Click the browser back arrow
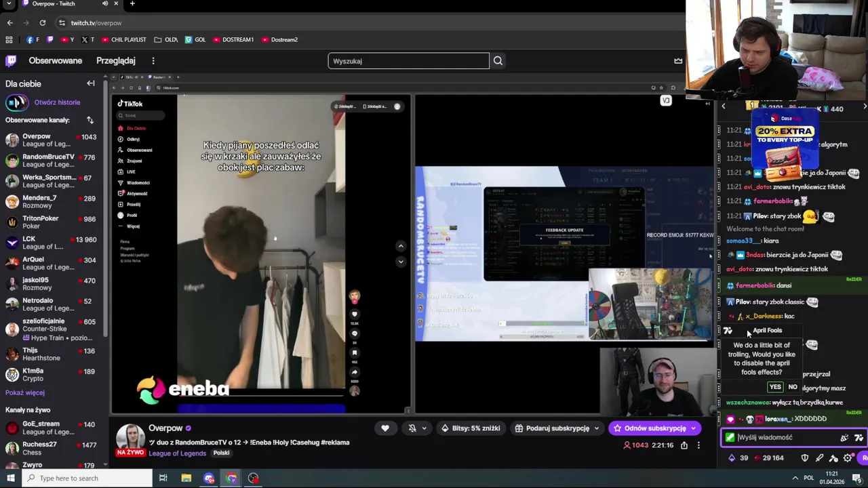This screenshot has height=488, width=868. [9, 23]
